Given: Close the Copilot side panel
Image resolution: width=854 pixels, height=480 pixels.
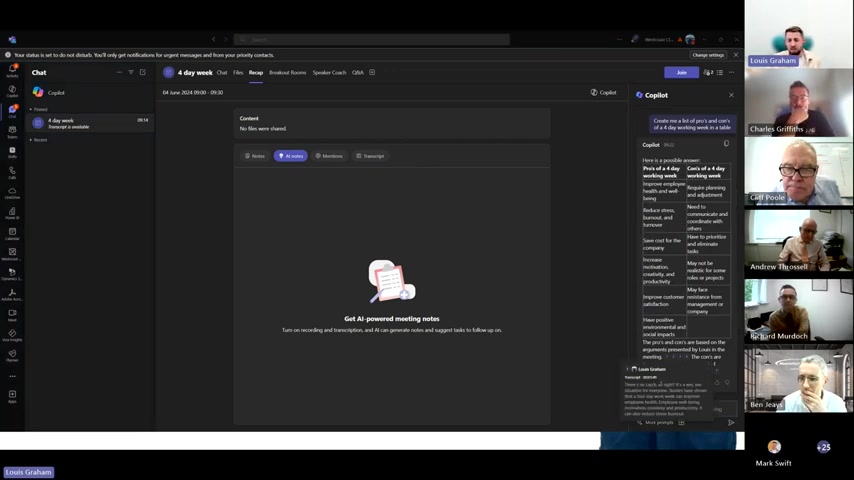Looking at the screenshot, I should (x=731, y=95).
